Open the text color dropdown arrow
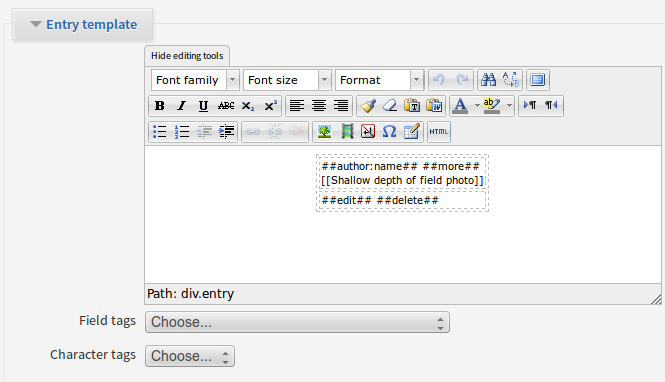 click(477, 106)
